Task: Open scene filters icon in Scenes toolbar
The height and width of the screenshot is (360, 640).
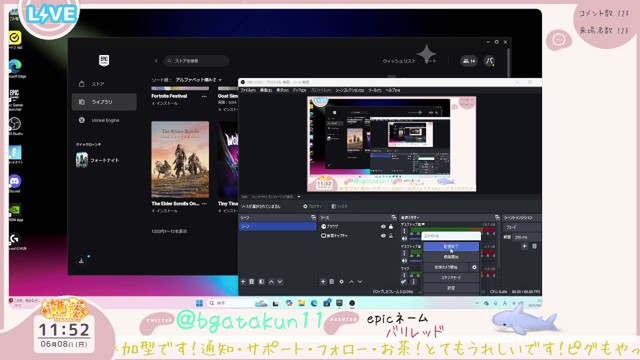Action: coord(262,282)
